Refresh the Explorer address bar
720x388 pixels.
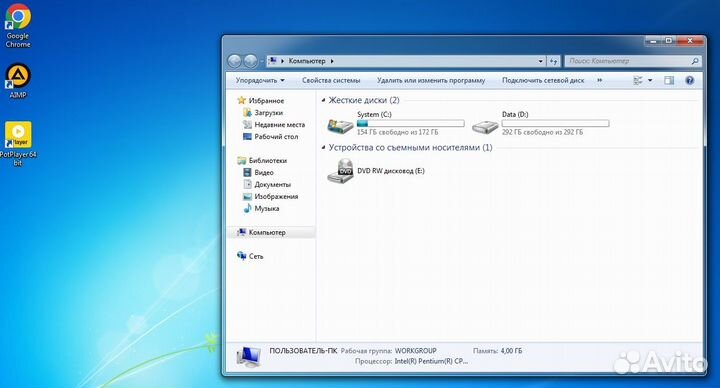[553, 61]
